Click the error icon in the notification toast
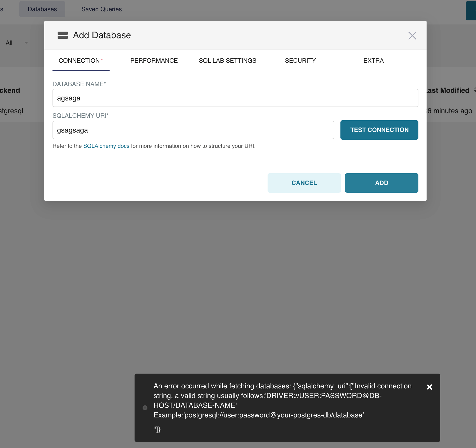The image size is (476, 448). [145, 408]
